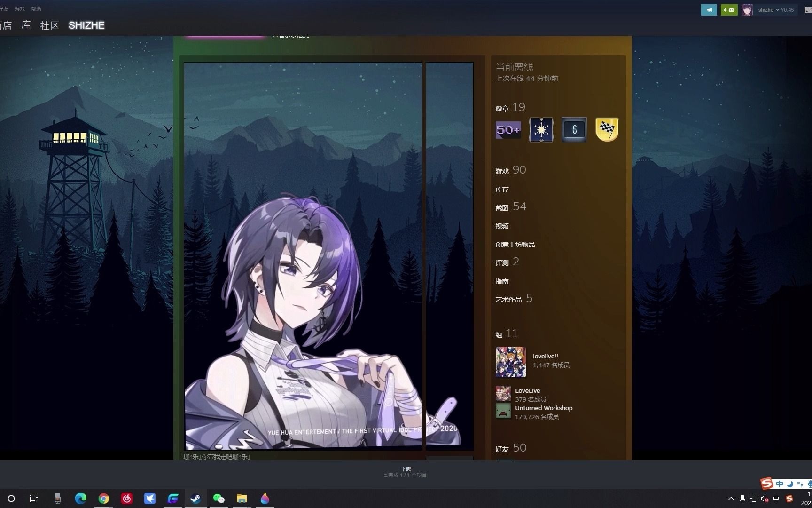Click the Windows search circle on taskbar
Viewport: 812px width, 508px height.
[11, 499]
